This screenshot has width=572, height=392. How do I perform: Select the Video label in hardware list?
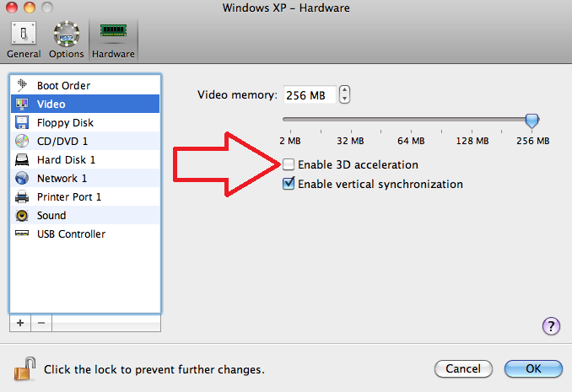click(x=51, y=105)
